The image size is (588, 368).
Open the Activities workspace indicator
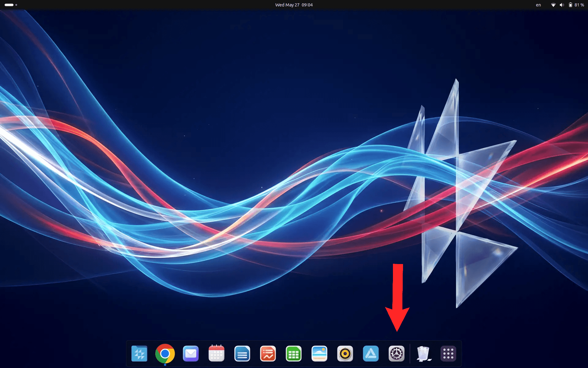pyautogui.click(x=11, y=5)
